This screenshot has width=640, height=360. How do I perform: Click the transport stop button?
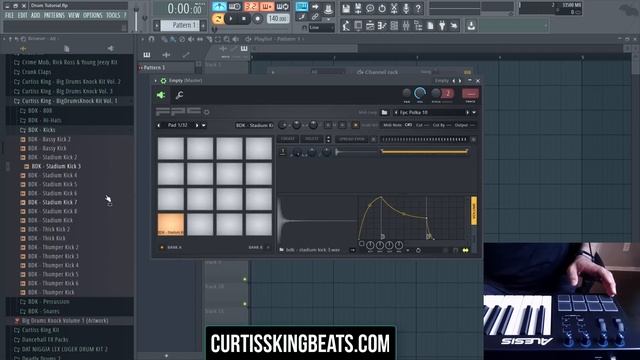[x=244, y=18]
